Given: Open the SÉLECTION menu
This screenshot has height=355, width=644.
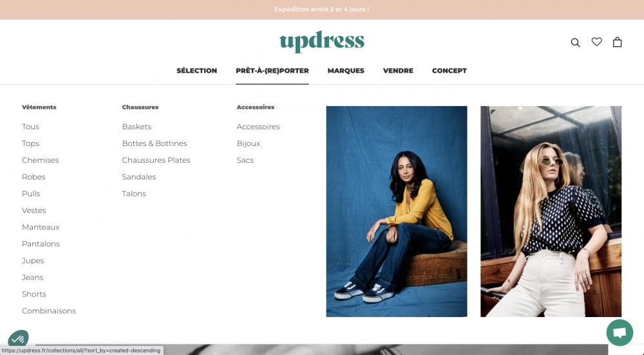Looking at the screenshot, I should click(196, 71).
